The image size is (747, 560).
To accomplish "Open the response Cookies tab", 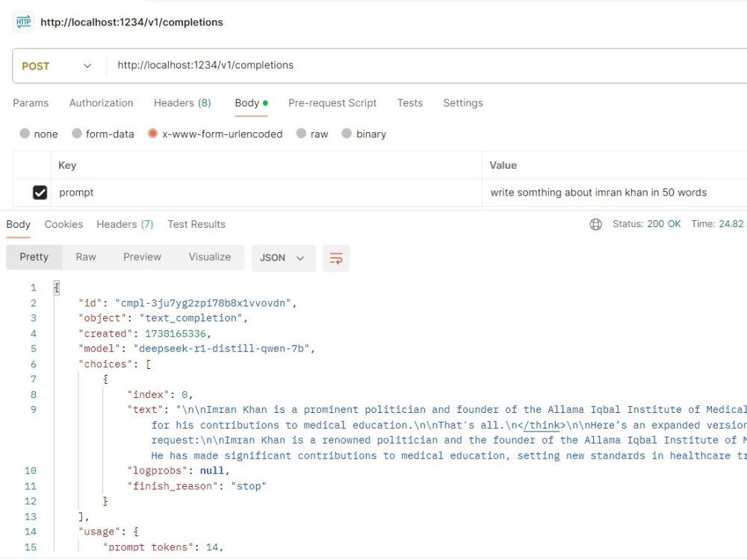I will tap(63, 224).
